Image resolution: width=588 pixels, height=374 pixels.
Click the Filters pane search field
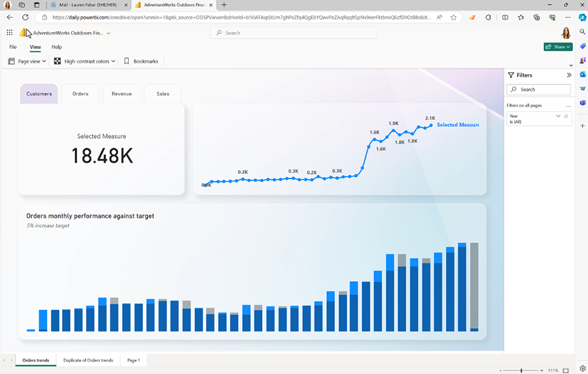[539, 89]
